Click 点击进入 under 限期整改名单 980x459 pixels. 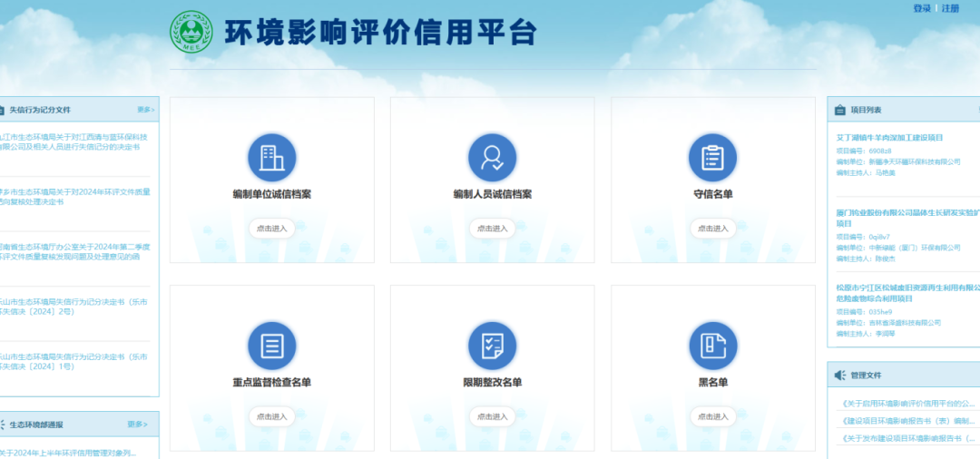pyautogui.click(x=493, y=416)
